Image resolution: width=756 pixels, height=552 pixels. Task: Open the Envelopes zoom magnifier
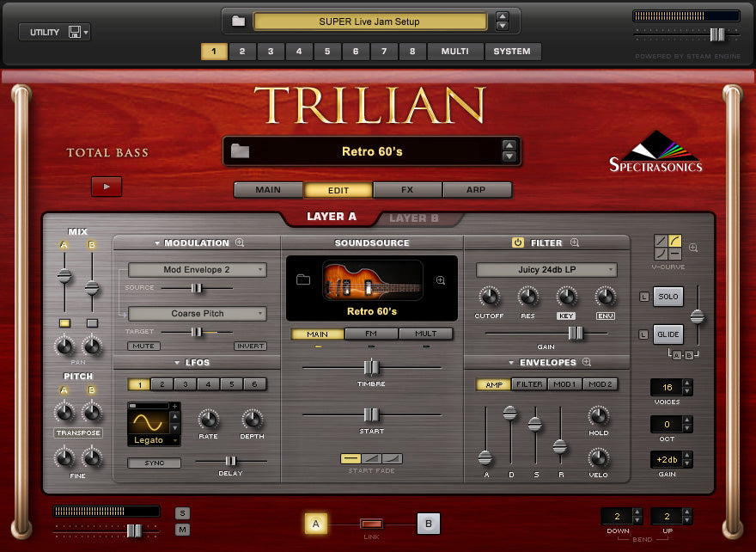tap(588, 363)
